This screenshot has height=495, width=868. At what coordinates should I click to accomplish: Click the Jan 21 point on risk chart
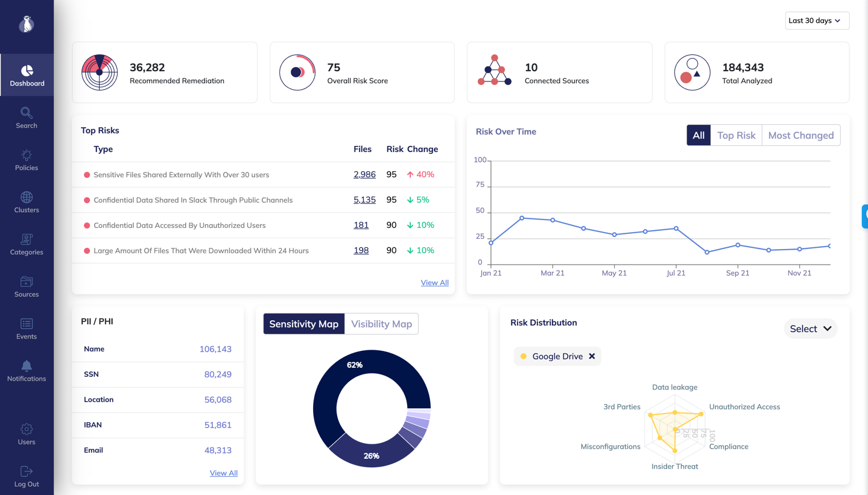click(491, 243)
